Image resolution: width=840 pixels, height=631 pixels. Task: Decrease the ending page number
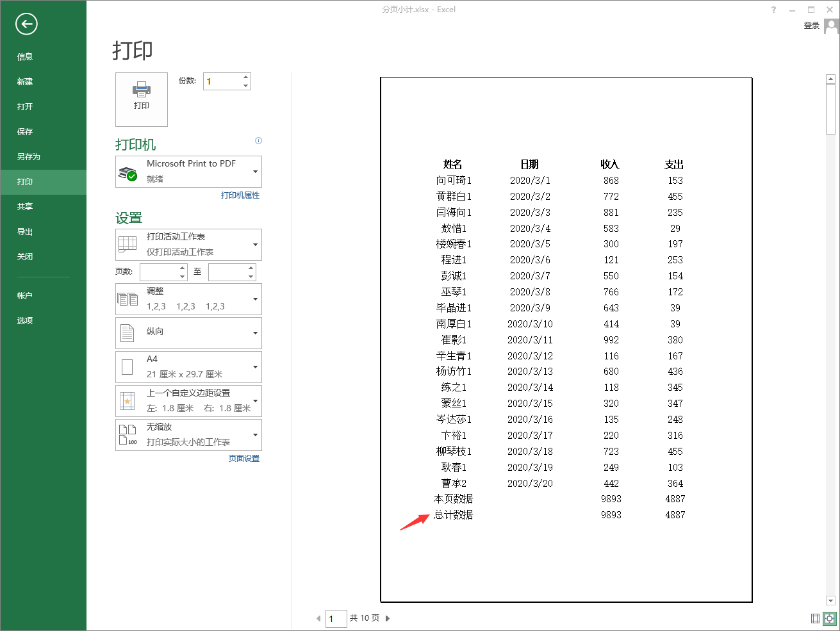click(x=251, y=277)
